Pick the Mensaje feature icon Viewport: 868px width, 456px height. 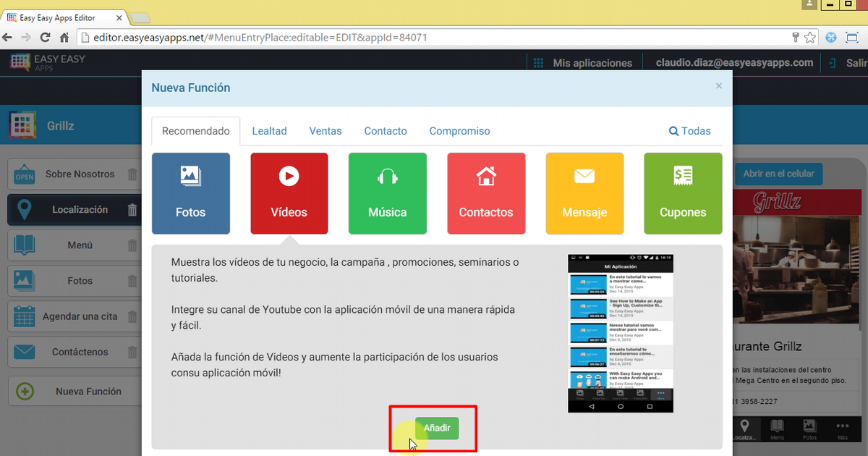click(584, 193)
